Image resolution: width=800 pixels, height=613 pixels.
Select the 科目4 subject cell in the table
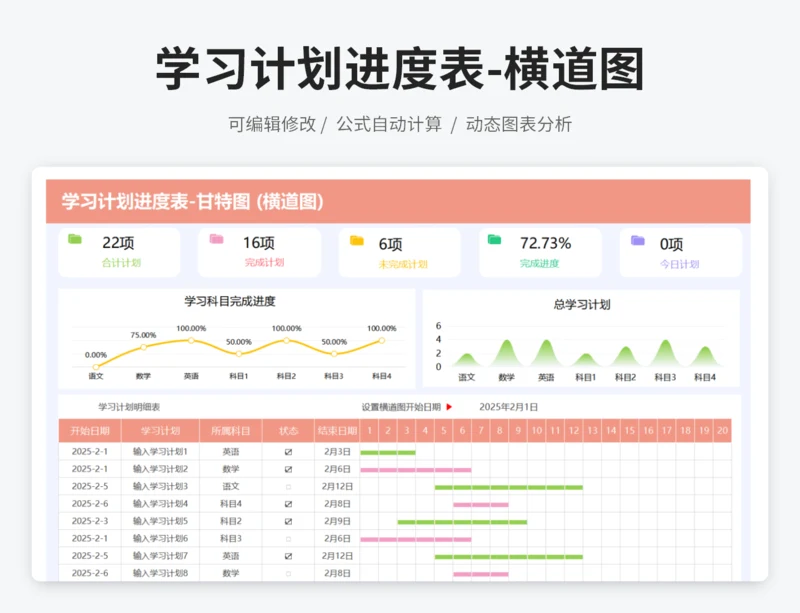tap(231, 504)
